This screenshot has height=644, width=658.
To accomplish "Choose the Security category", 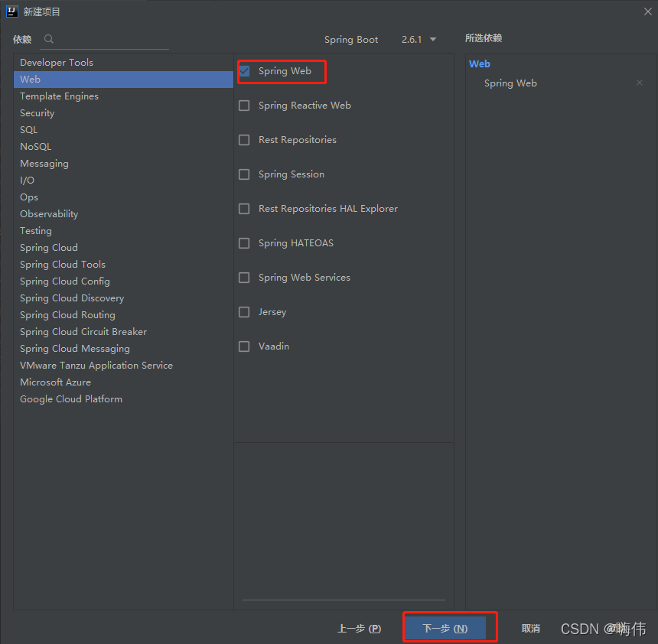I will pyautogui.click(x=123, y=113).
